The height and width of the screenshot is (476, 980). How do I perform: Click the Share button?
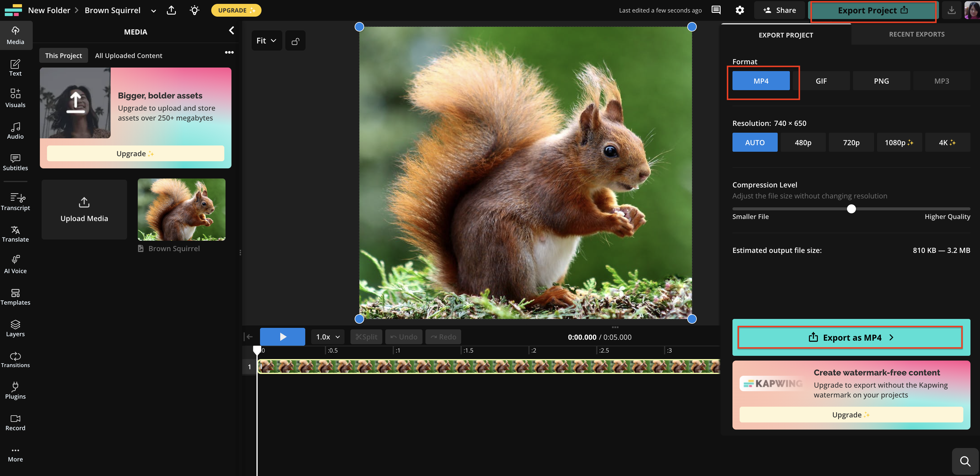(x=779, y=10)
